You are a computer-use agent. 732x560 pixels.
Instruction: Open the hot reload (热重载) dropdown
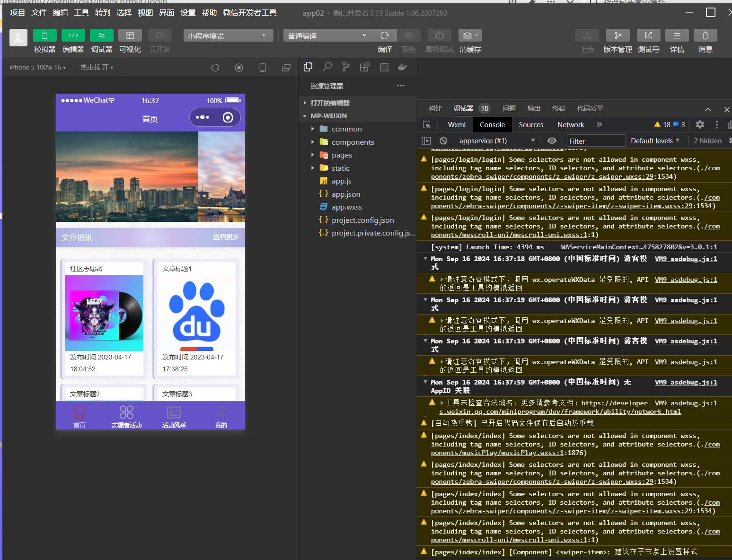(x=97, y=67)
